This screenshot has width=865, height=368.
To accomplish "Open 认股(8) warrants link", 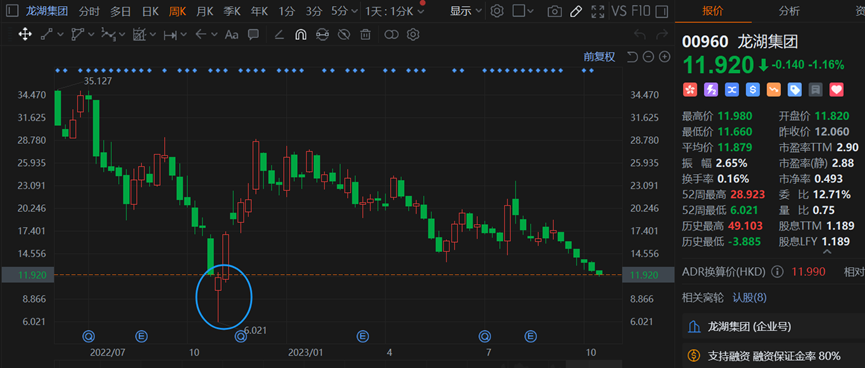I will (749, 298).
